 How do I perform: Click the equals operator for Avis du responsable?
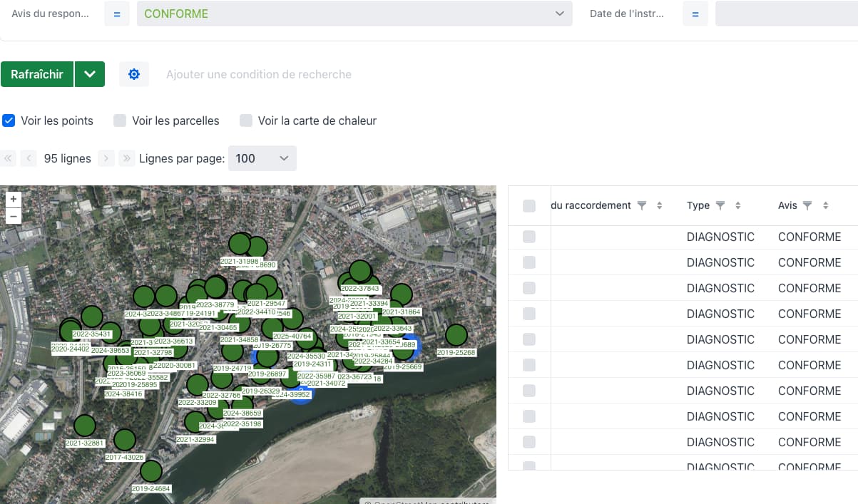pos(116,14)
